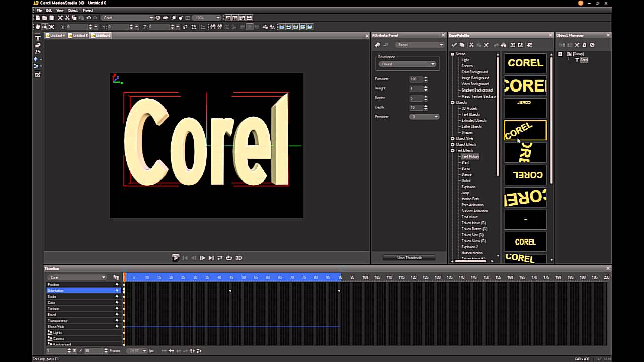644x362 pixels.
Task: Select the Resize Object tool
Action: coord(51,27)
